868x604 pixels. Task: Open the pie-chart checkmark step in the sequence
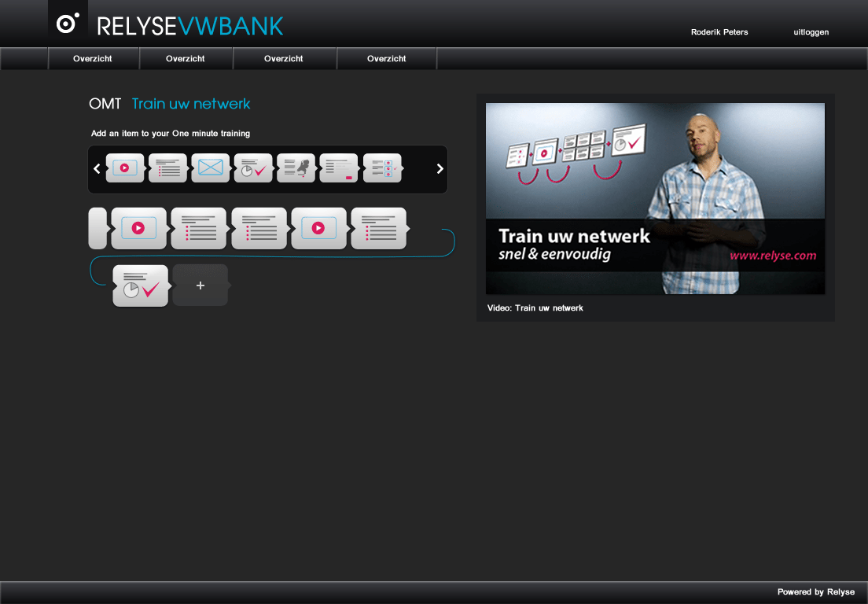coord(141,285)
